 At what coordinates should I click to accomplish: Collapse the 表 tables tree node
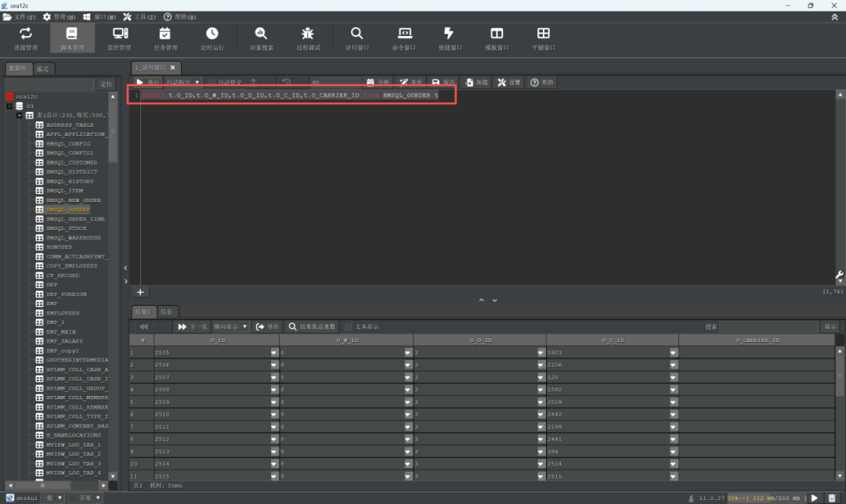click(x=19, y=115)
